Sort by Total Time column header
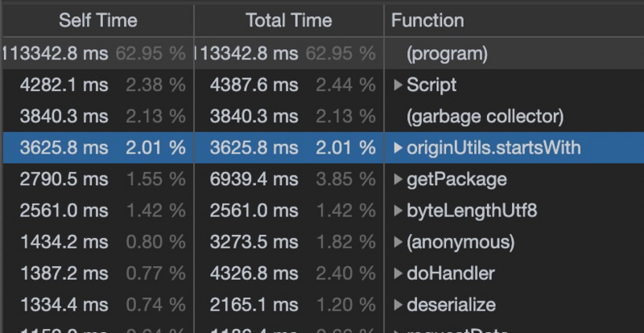The width and height of the screenshot is (644, 333). coord(288,20)
